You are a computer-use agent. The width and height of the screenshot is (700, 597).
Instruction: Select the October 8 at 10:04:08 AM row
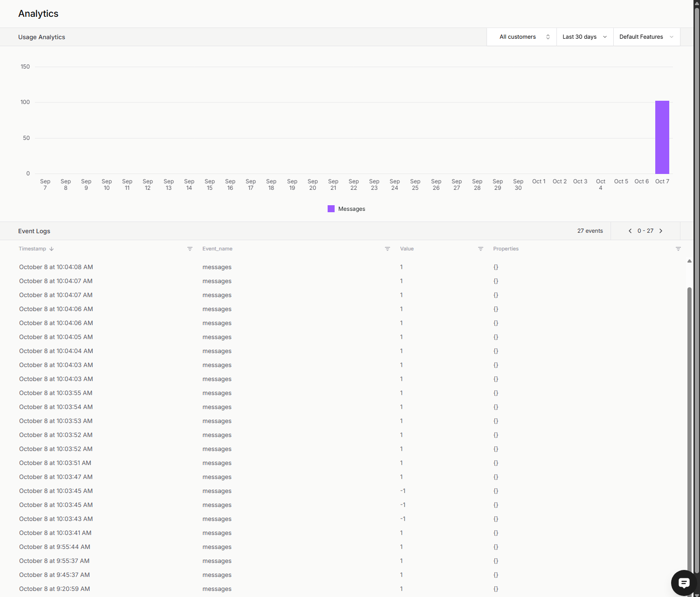(x=343, y=267)
